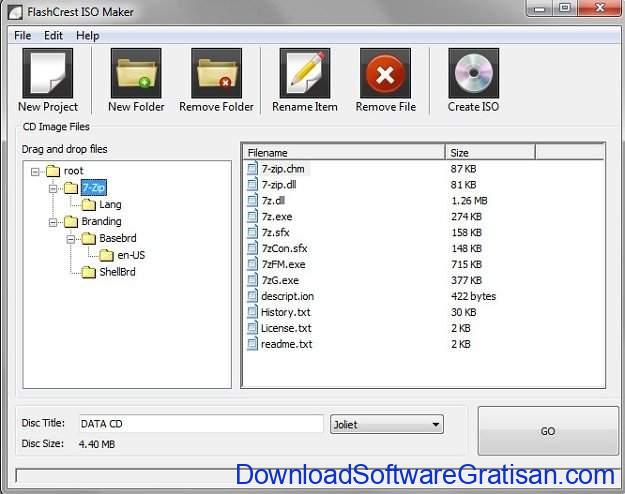Click the 7z.exe file icon
625x494 pixels.
pos(252,216)
